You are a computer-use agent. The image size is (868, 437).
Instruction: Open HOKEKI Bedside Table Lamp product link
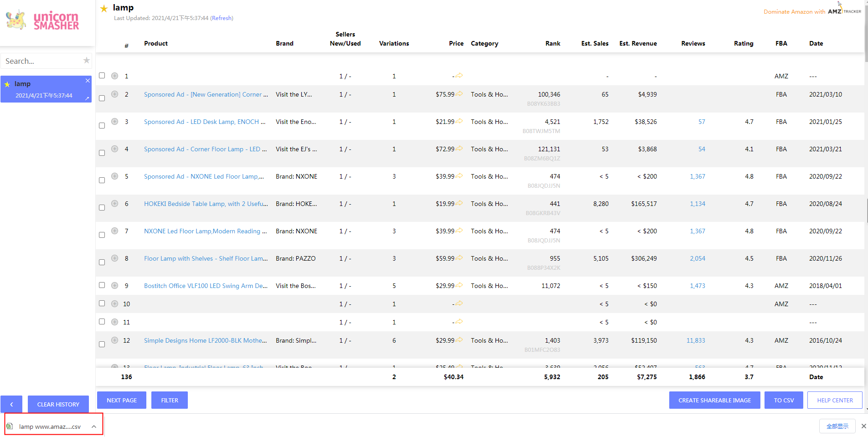click(206, 204)
